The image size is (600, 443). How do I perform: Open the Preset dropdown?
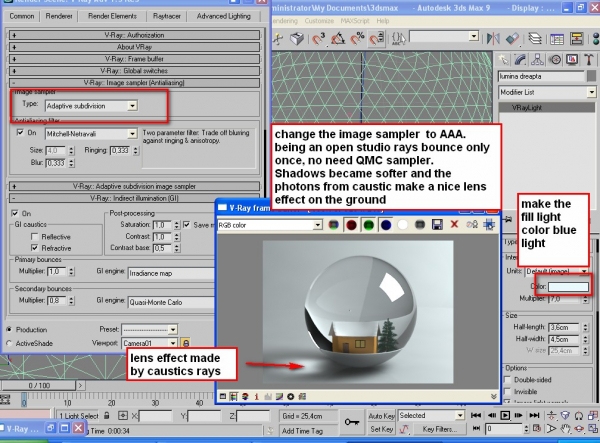click(149, 329)
